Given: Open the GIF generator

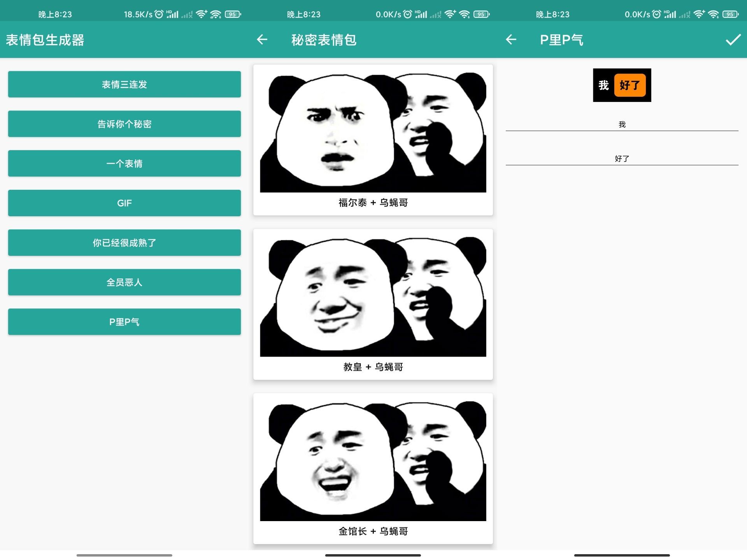Looking at the screenshot, I should tap(124, 203).
